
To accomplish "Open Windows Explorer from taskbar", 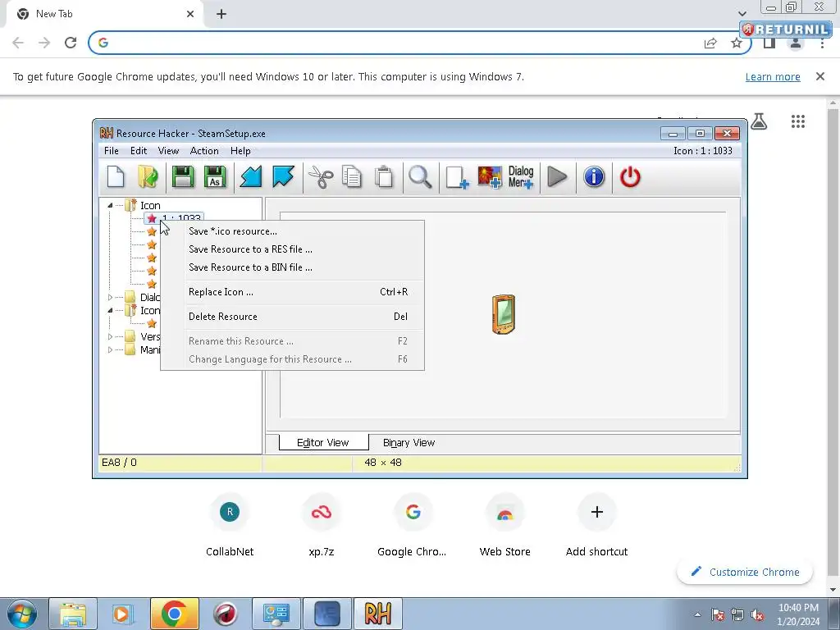I will (73, 614).
